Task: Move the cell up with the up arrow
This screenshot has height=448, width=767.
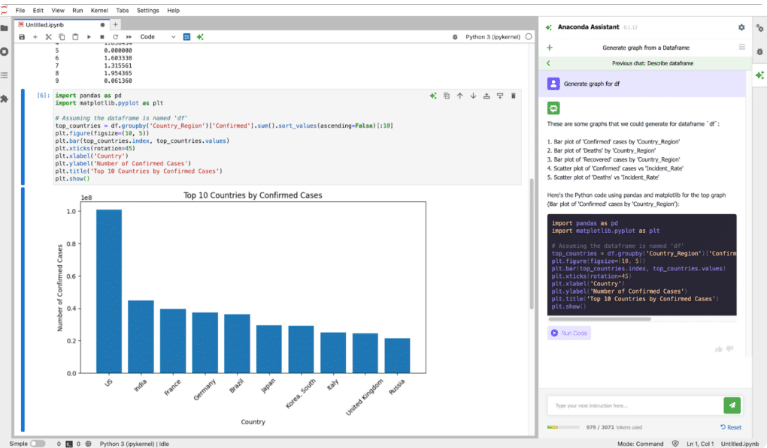Action: [460, 96]
